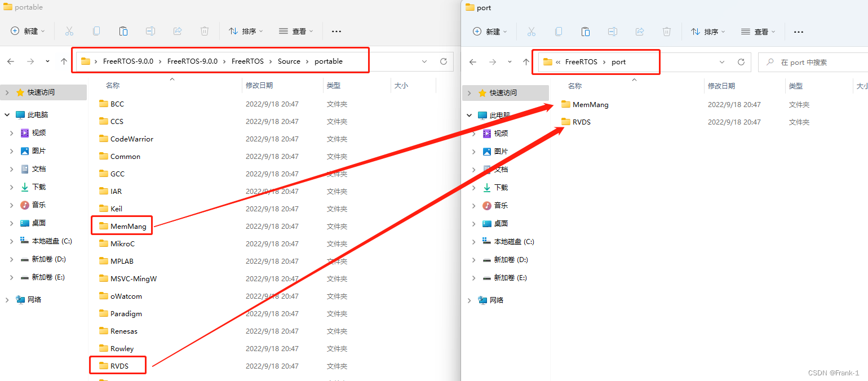Click Source breadcrumb in portable window address

click(x=289, y=61)
